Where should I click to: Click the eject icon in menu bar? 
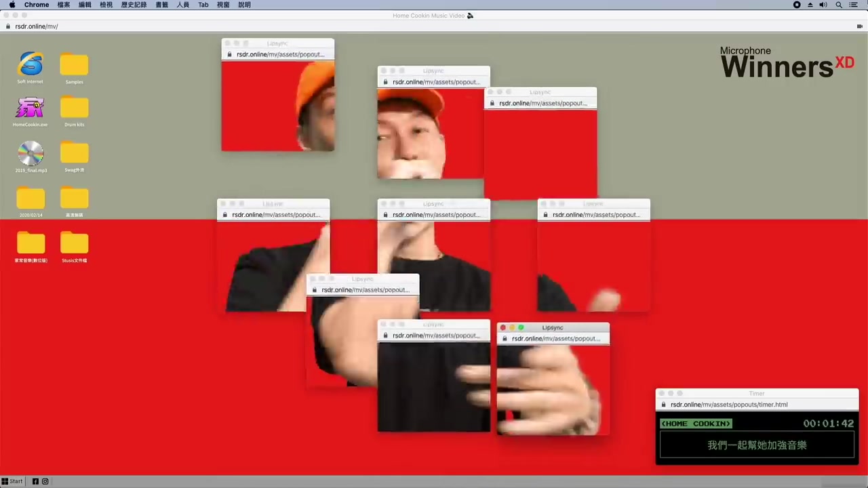click(810, 5)
